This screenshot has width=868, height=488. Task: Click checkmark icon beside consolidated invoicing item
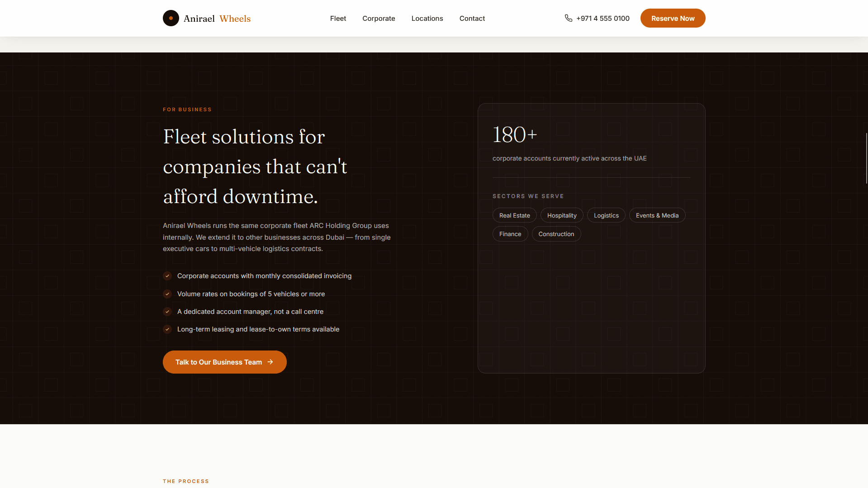click(x=167, y=276)
